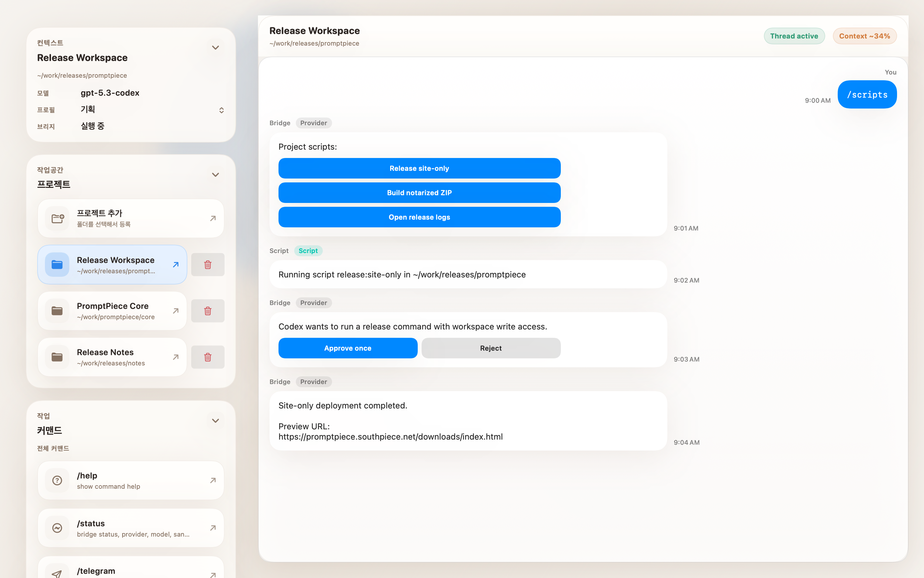This screenshot has height=578, width=924.
Task: Select the /scripts message bubble
Action: click(867, 94)
